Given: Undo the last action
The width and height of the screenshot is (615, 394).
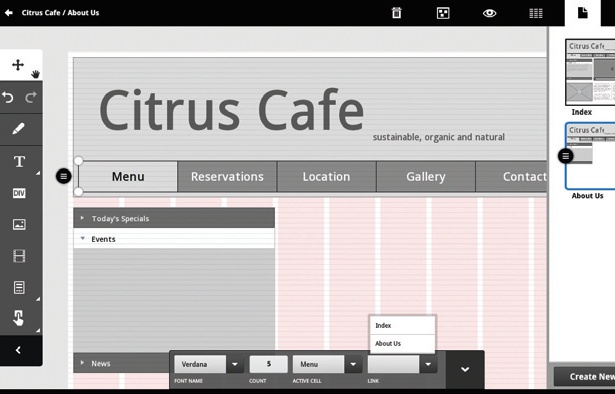Looking at the screenshot, I should (x=8, y=97).
